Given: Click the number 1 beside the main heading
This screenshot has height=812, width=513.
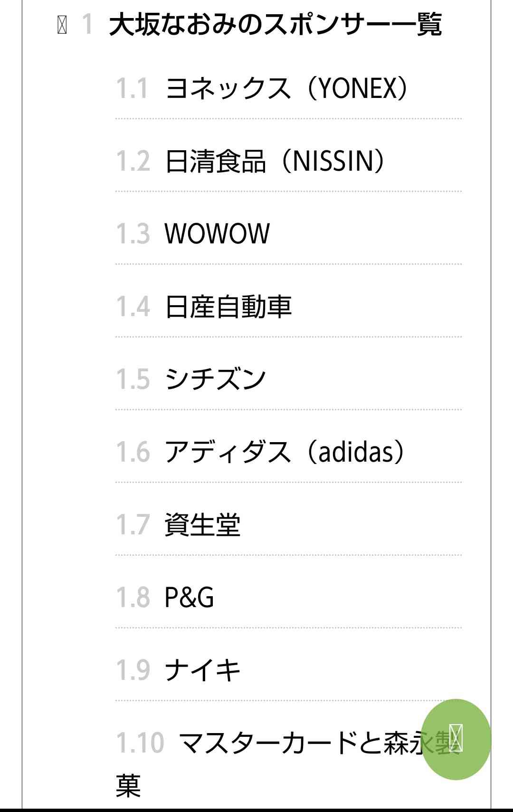Looking at the screenshot, I should (87, 25).
